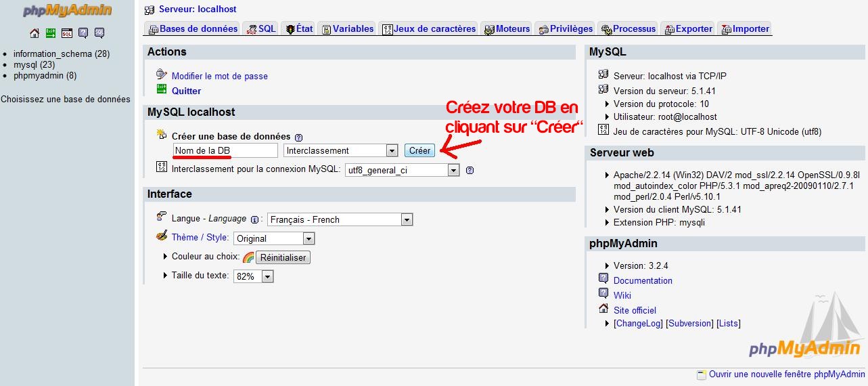The image size is (868, 386).
Task: Click the Quitter link
Action: [x=186, y=91]
